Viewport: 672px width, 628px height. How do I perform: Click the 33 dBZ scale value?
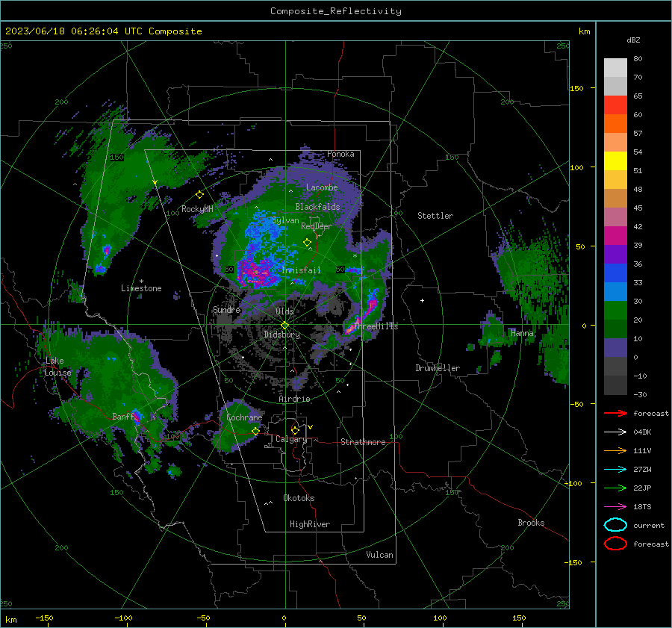point(638,282)
